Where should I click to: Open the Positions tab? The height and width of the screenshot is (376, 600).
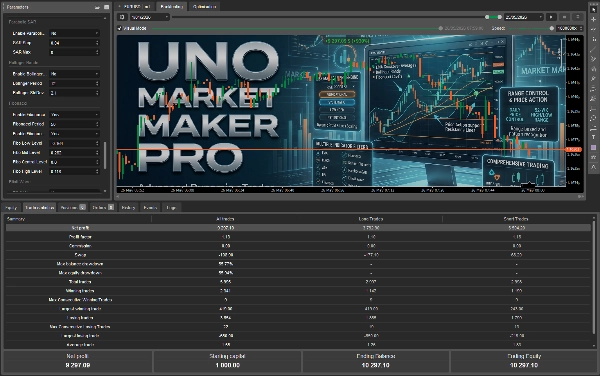pyautogui.click(x=73, y=207)
